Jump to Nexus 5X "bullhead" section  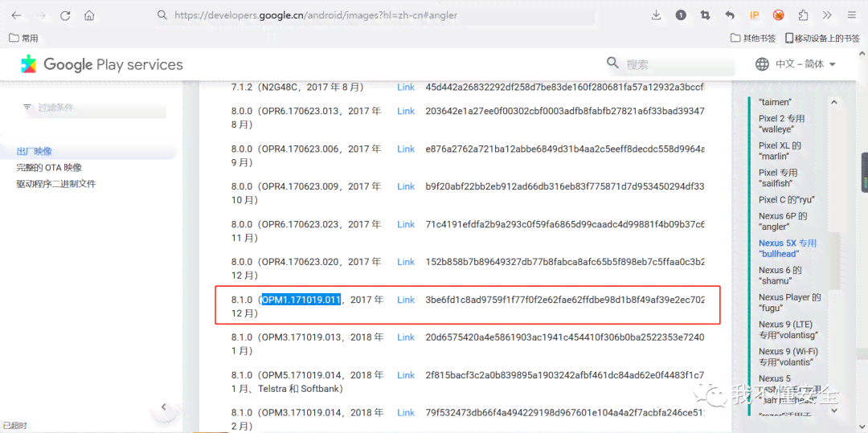tap(788, 248)
